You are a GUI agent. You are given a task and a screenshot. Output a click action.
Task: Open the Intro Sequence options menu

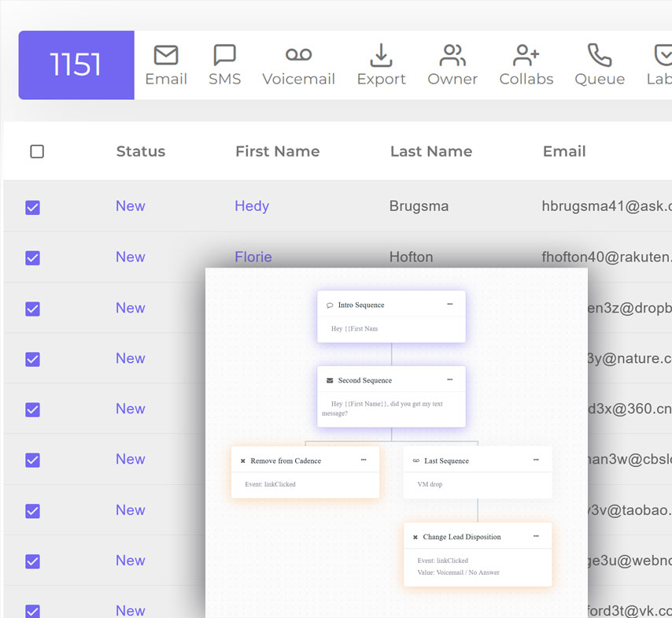click(450, 304)
